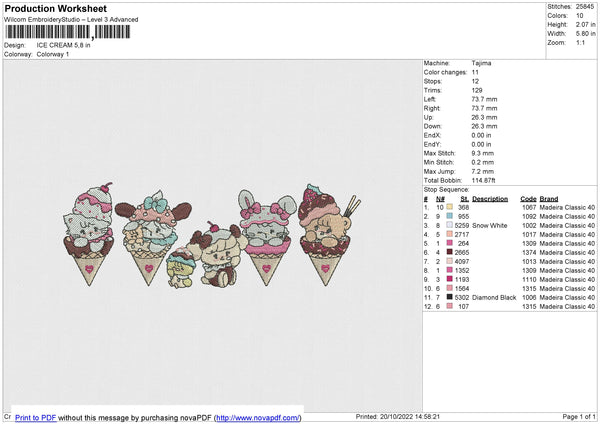Click the design barcode

[x=67, y=32]
